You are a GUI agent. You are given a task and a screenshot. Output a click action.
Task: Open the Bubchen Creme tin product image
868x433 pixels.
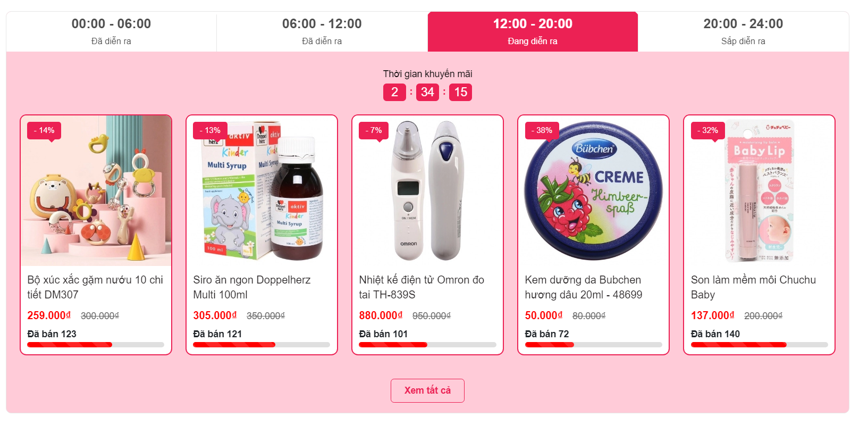(x=594, y=191)
